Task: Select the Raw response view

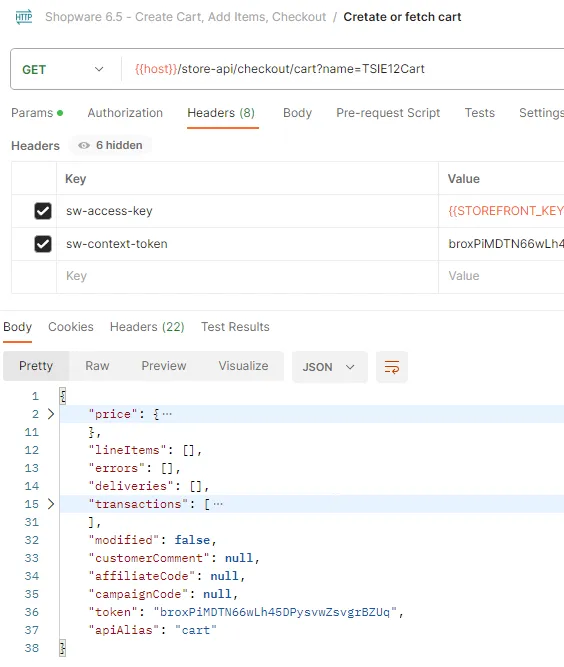Action: (x=97, y=366)
